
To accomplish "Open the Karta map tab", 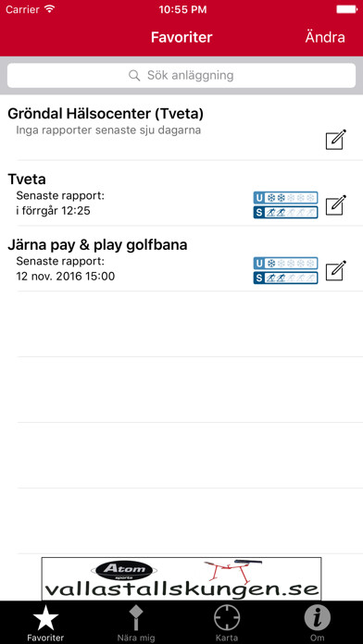I will click(227, 624).
